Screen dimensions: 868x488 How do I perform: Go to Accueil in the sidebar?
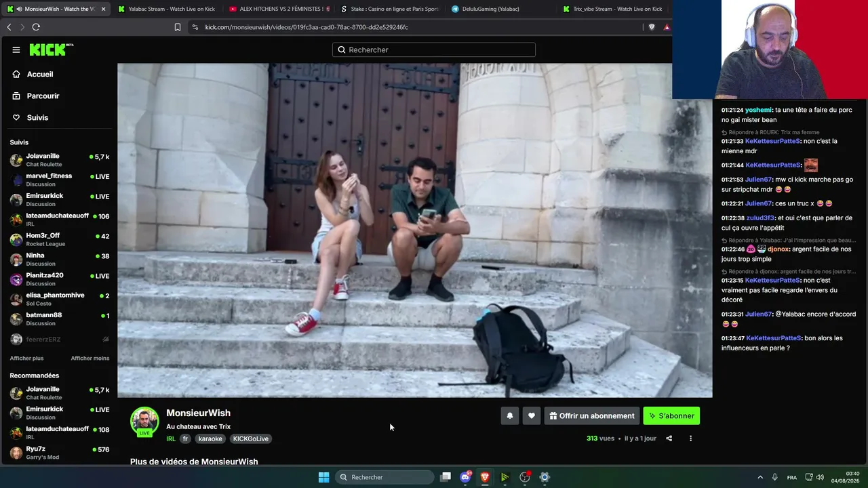click(39, 75)
